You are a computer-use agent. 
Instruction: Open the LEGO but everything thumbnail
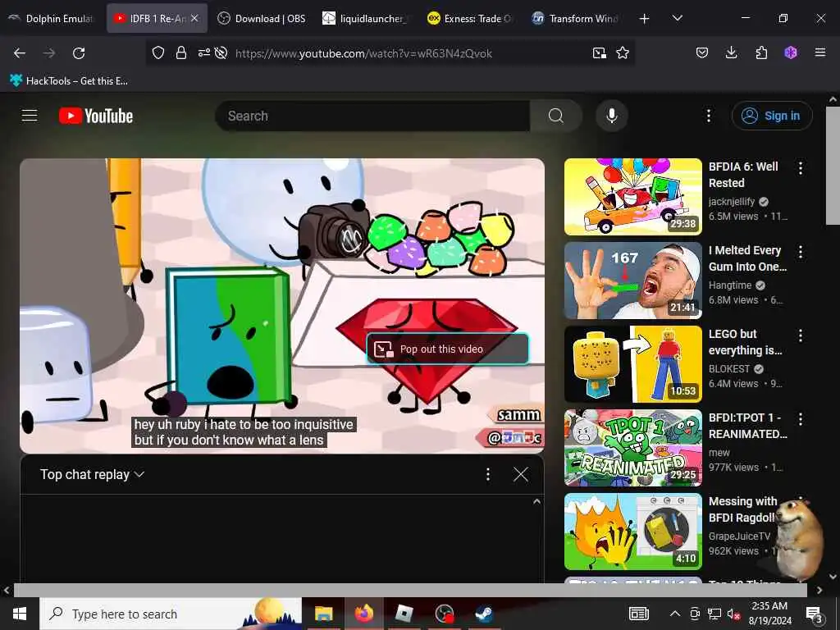pyautogui.click(x=632, y=363)
